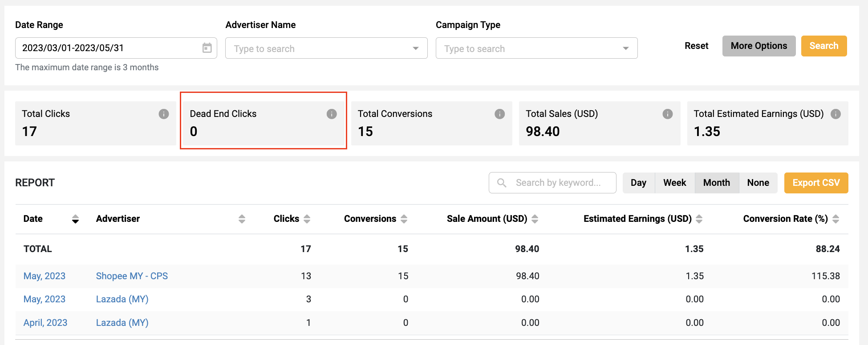This screenshot has height=345, width=868.
Task: Click the Dead End Clicks info icon
Action: (332, 114)
